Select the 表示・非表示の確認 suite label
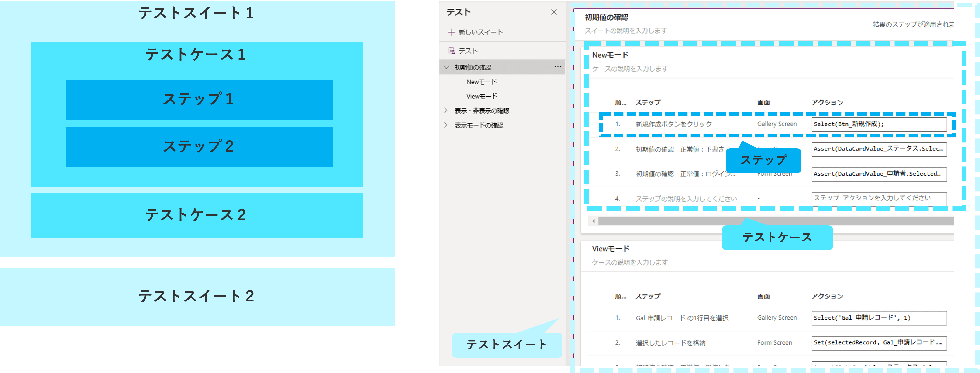This screenshot has height=373, width=980. click(482, 111)
